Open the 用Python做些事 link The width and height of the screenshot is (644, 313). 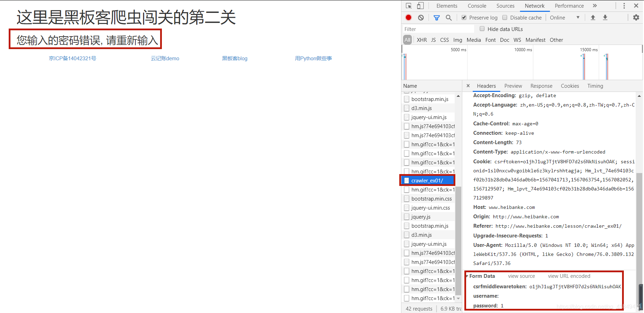point(313,58)
